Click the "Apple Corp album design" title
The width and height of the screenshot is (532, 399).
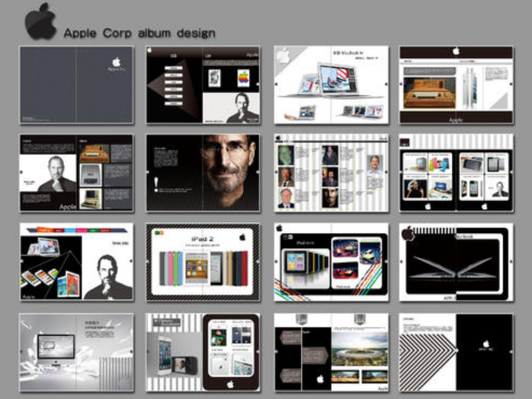coord(139,33)
